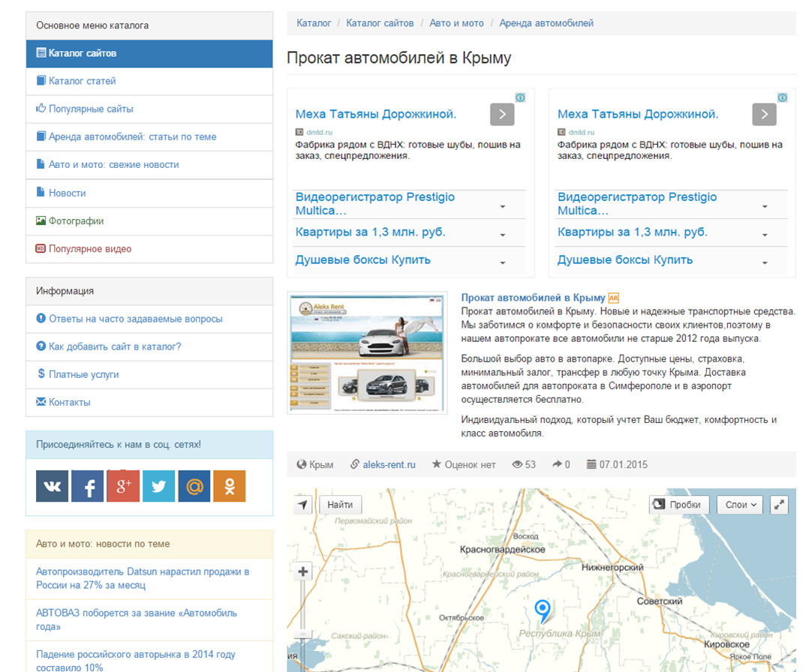This screenshot has width=812, height=672.
Task: Open the Odnoklassniki social icon
Action: [229, 487]
